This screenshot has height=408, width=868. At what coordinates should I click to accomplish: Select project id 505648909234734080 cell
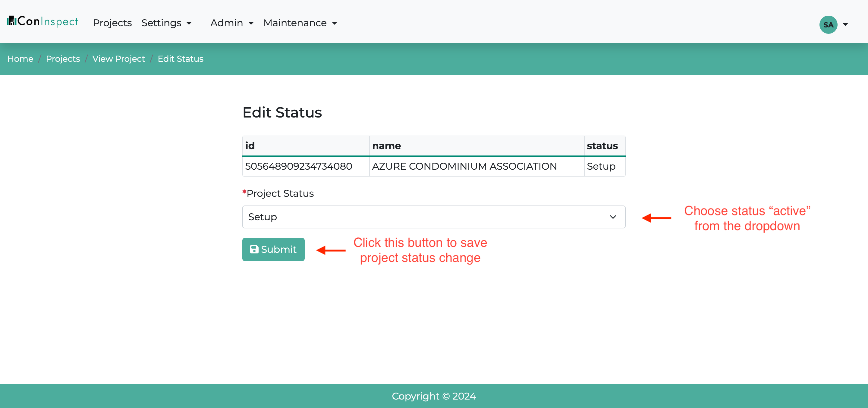pyautogui.click(x=306, y=166)
